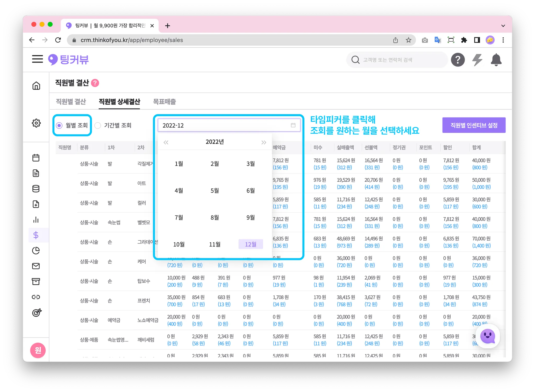Toggle the hamburger menu in header

point(37,59)
